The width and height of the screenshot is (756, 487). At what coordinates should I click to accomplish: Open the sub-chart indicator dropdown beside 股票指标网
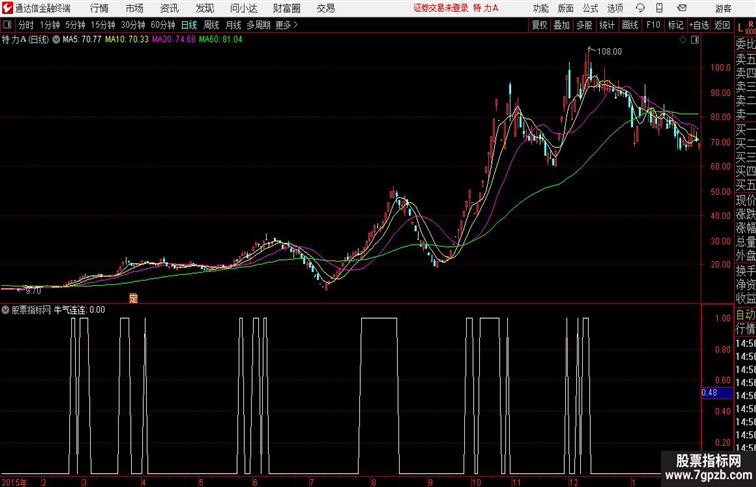[5, 310]
